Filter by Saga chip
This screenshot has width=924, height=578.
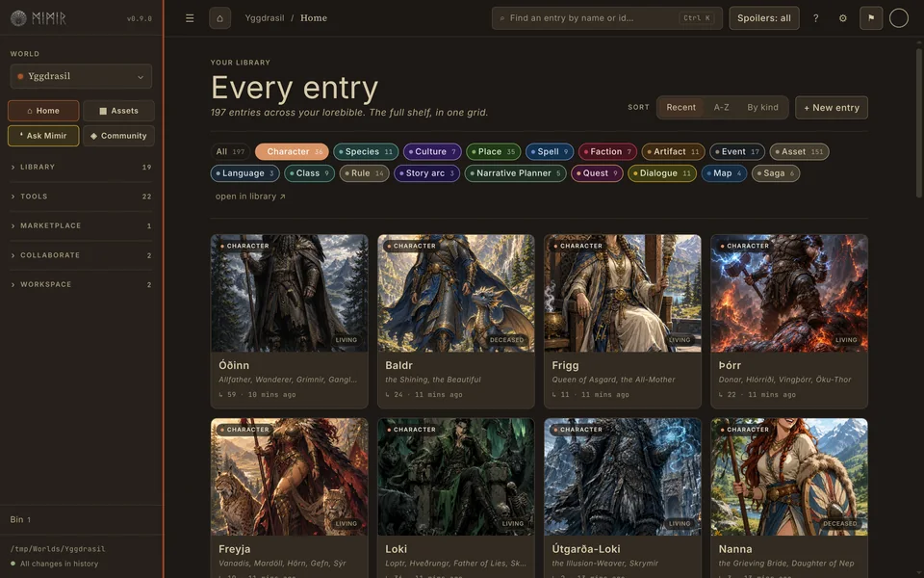pos(776,173)
